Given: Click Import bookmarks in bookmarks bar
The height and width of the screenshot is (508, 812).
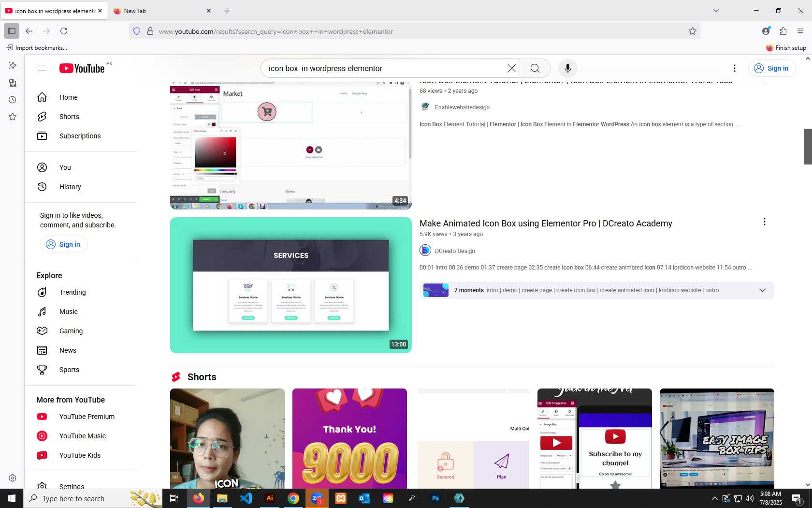Looking at the screenshot, I should 37,47.
